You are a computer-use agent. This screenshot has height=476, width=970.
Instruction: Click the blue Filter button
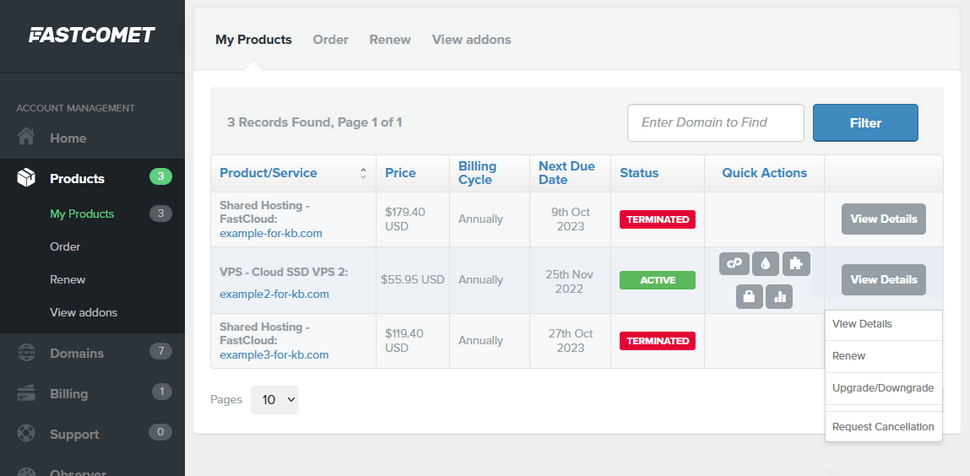[x=865, y=123]
